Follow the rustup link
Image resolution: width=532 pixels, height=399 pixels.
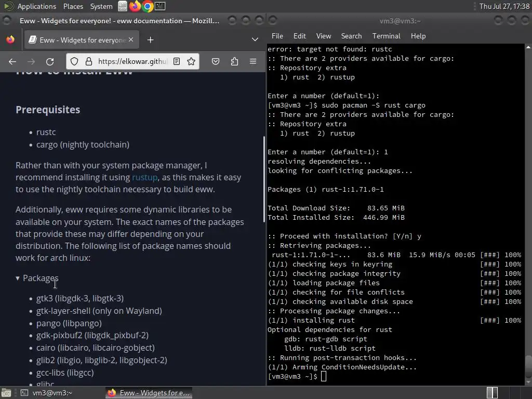[x=144, y=178]
